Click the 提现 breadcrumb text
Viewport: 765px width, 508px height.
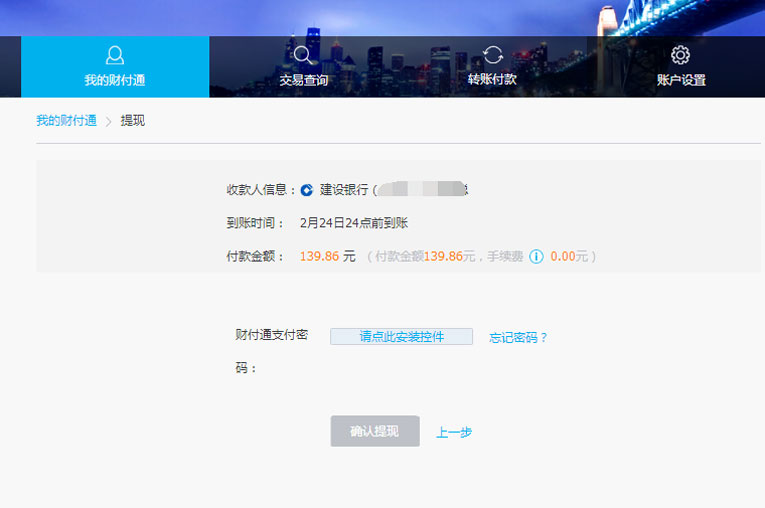tap(133, 121)
